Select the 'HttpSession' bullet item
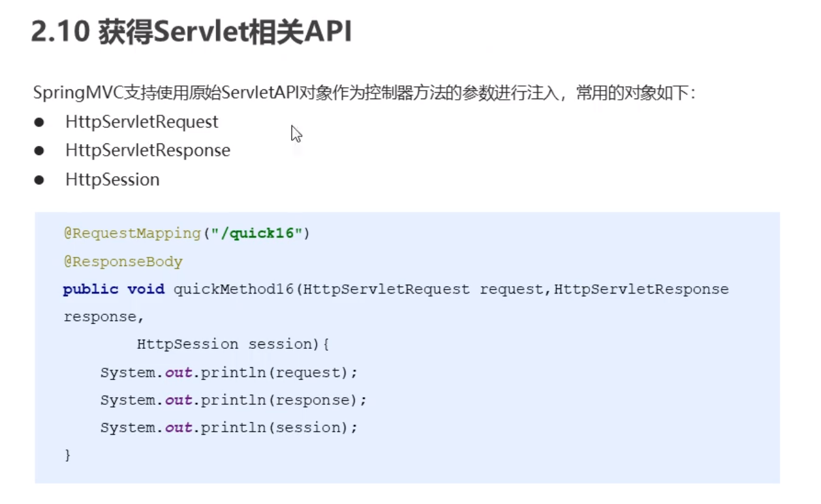The width and height of the screenshot is (821, 504). coord(112,179)
